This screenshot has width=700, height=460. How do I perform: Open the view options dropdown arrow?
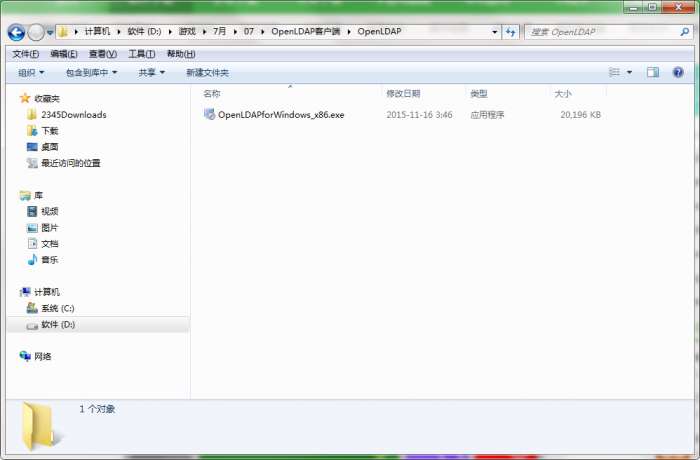629,72
